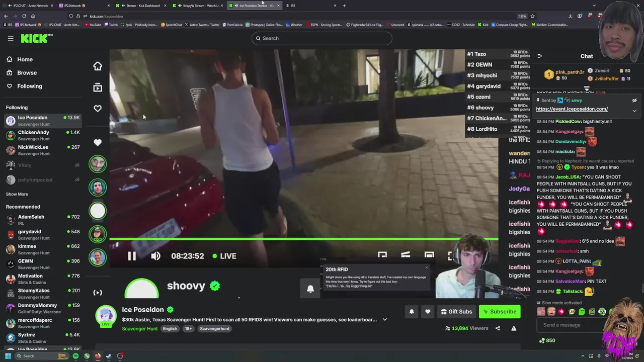The height and width of the screenshot is (362, 644).
Task: Open Following in sidebar
Action: pyautogui.click(x=29, y=86)
